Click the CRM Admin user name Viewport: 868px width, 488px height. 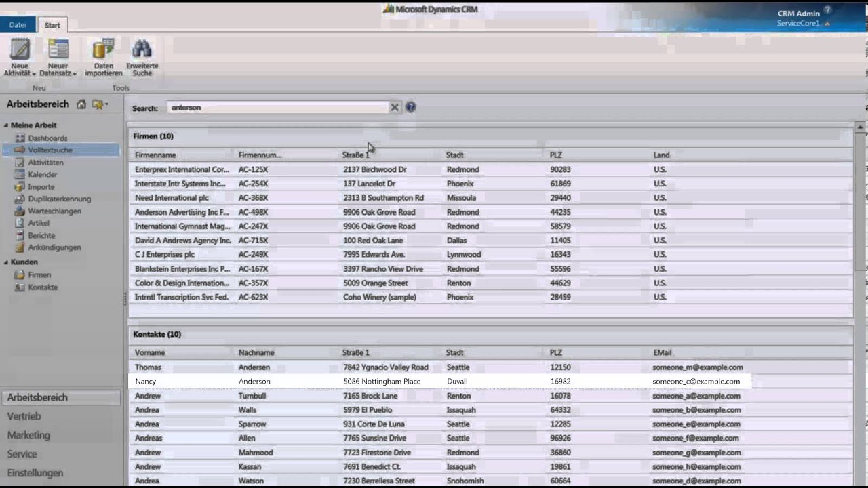798,14
